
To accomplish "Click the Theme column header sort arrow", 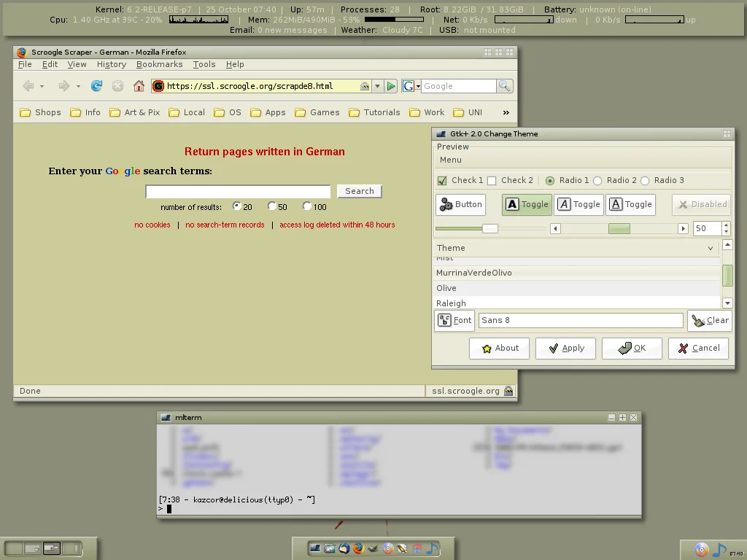I will (x=711, y=248).
